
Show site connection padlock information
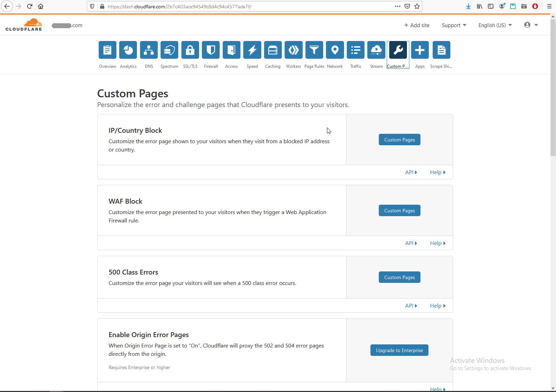[x=102, y=6]
